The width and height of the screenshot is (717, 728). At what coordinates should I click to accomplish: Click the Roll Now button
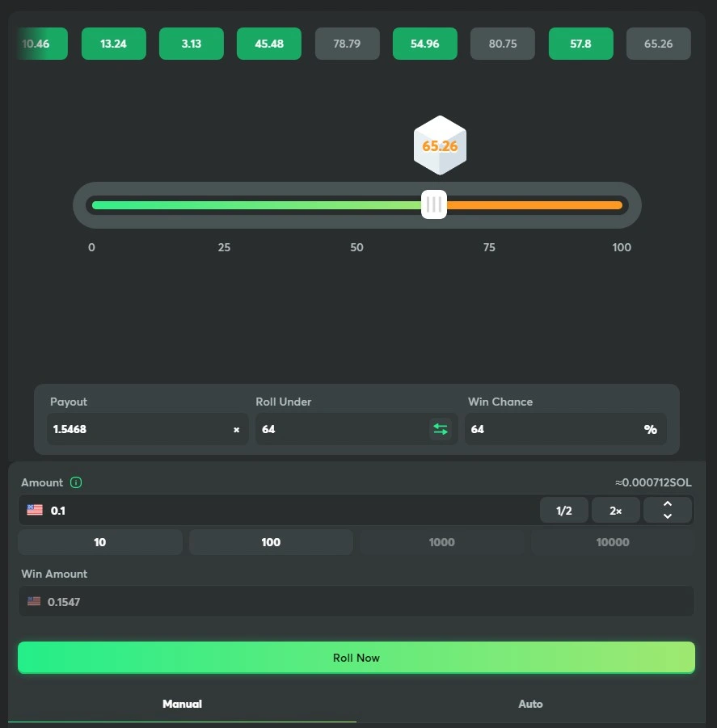coord(356,658)
